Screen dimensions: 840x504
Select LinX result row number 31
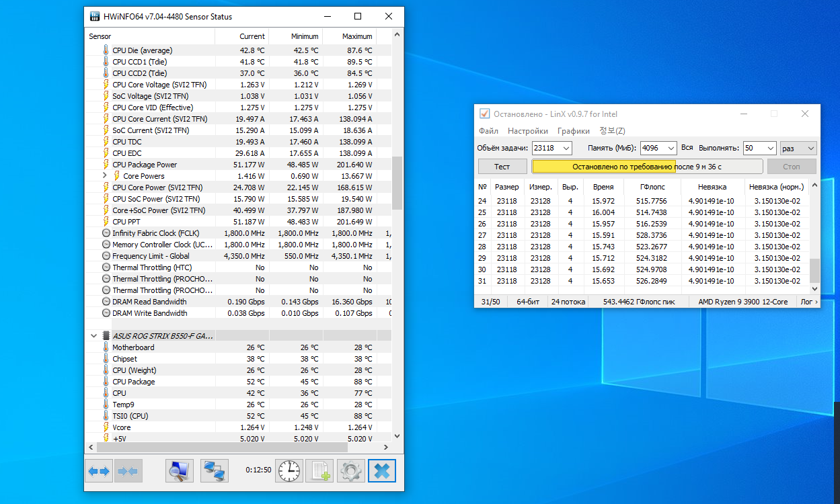coord(642,281)
